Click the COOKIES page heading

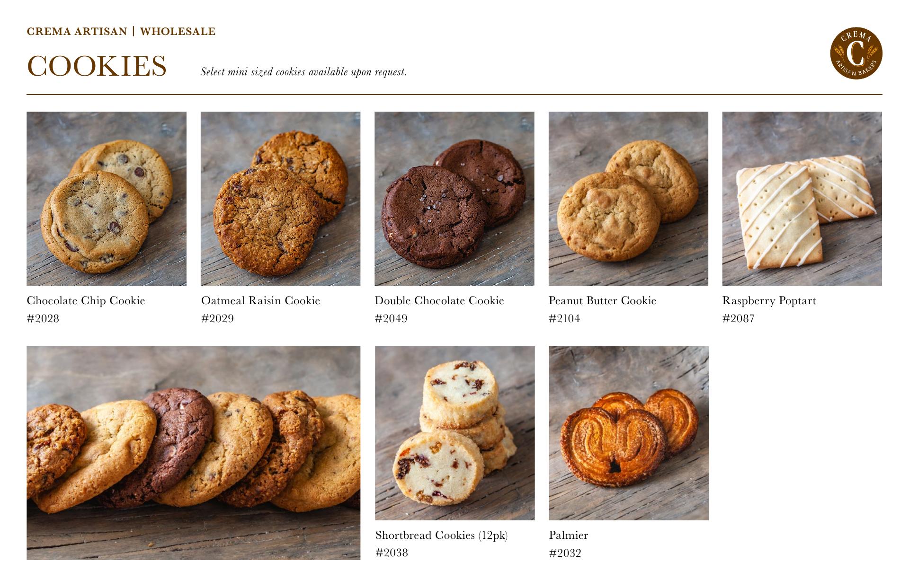[97, 66]
